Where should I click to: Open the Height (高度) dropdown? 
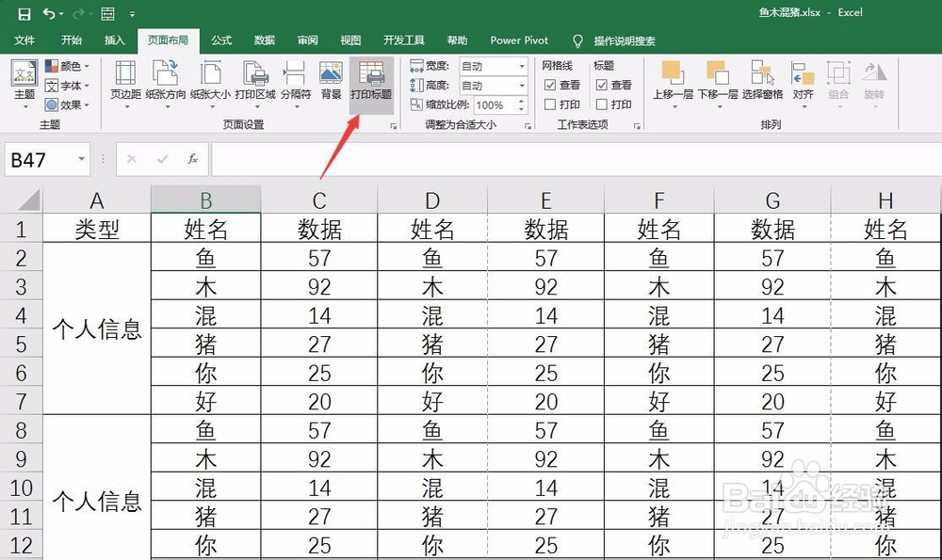coord(522,86)
